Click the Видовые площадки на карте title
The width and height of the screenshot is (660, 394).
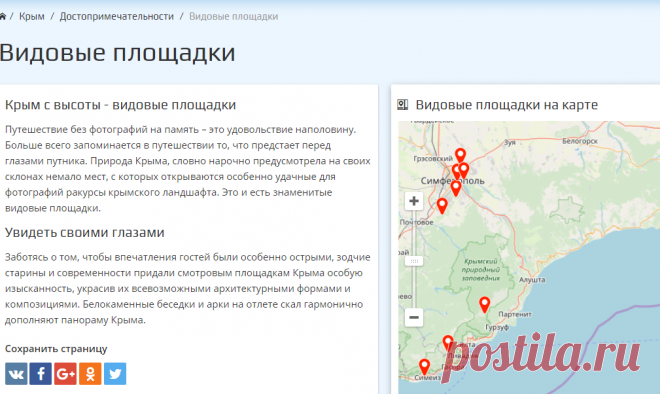507,105
